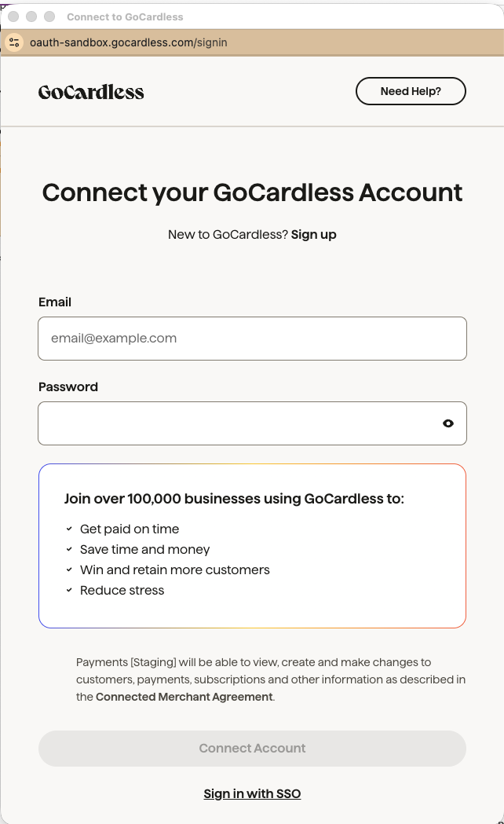The image size is (504, 824).
Task: Follow the Sign up link
Action: 313,234
